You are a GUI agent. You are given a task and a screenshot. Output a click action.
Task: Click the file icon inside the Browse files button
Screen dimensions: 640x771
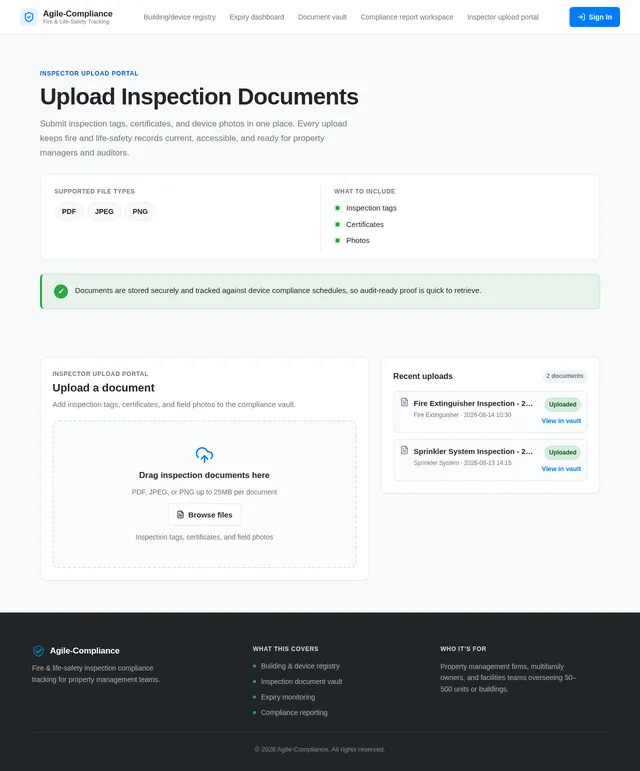point(180,515)
